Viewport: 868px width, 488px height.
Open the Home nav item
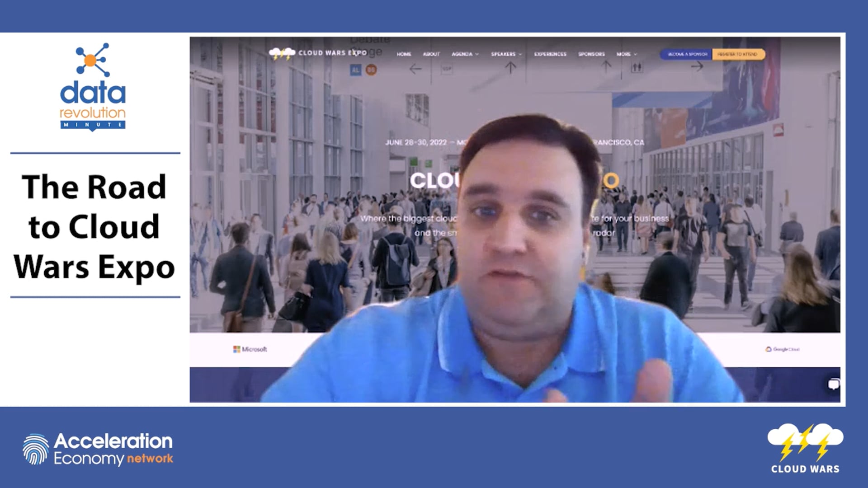click(404, 54)
